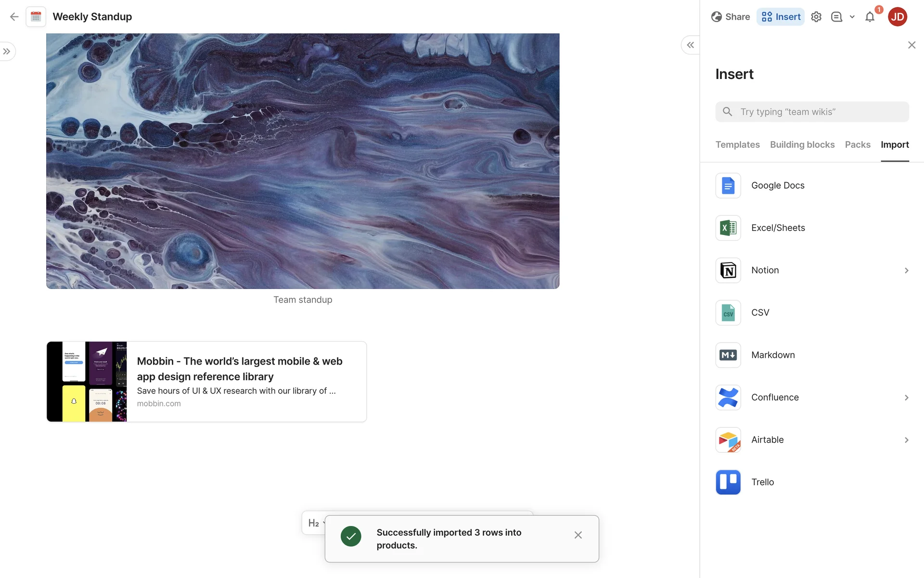The width and height of the screenshot is (924, 578).
Task: Dismiss the successful import notification
Action: (x=578, y=535)
